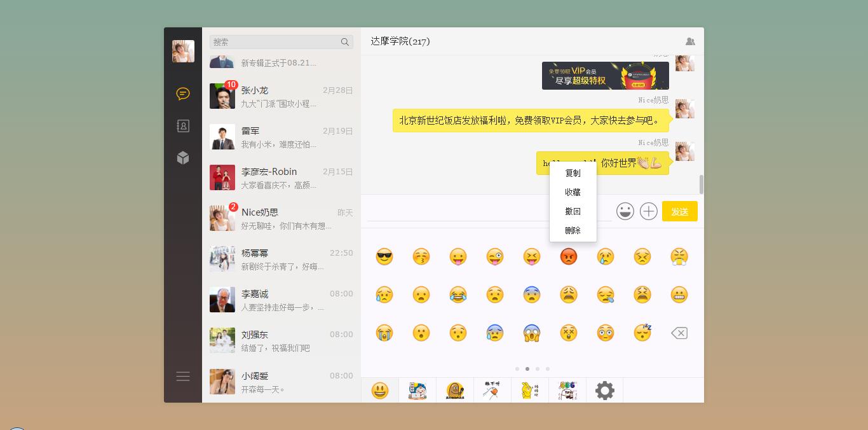Insert the steam-from-nose emoji
This screenshot has width=868, height=430.
pos(679,256)
